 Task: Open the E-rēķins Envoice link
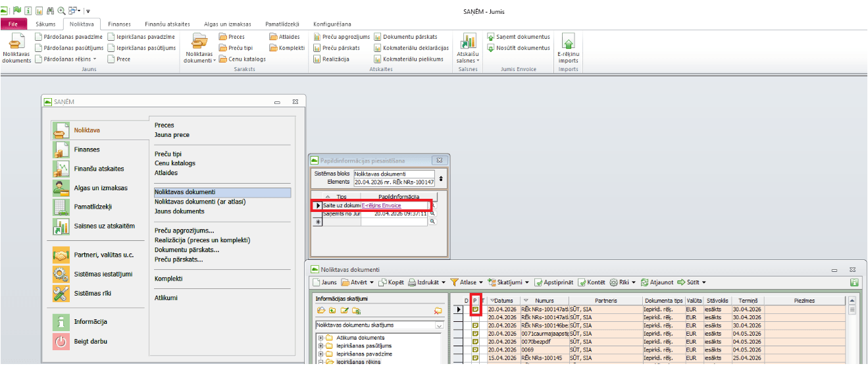coord(381,205)
